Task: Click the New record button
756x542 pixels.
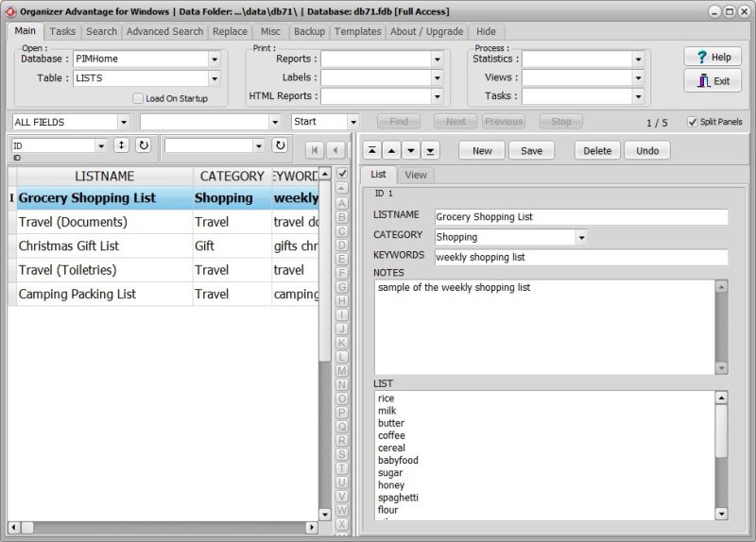Action: coord(482,151)
